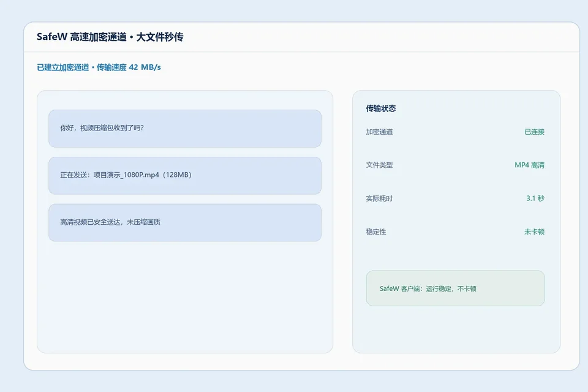
Task: Click the "SafeW 客户端: 运行稳定，不卡顿" notice
Action: point(455,288)
